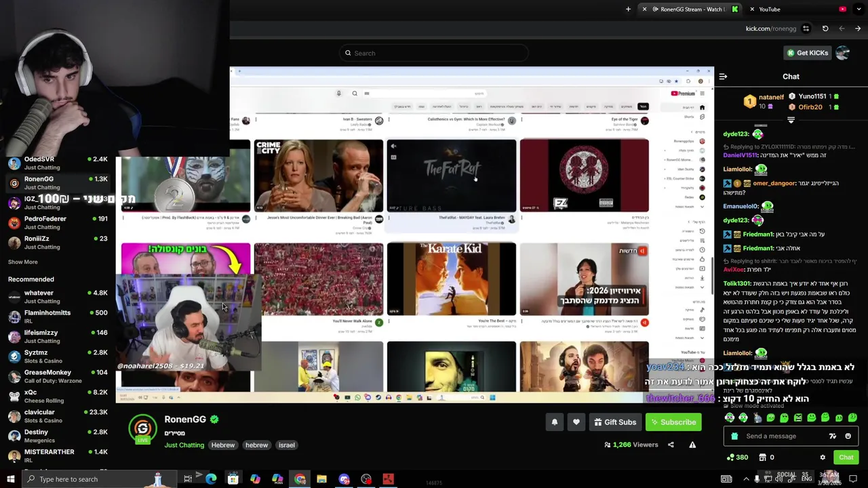Click the Get KICKs button
This screenshot has width=868, height=488.
(x=807, y=53)
